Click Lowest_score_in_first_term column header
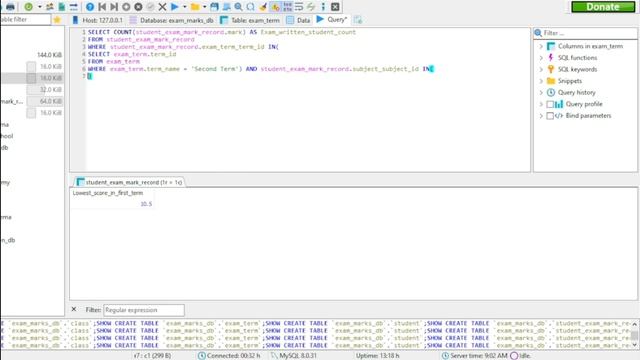 click(x=108, y=193)
